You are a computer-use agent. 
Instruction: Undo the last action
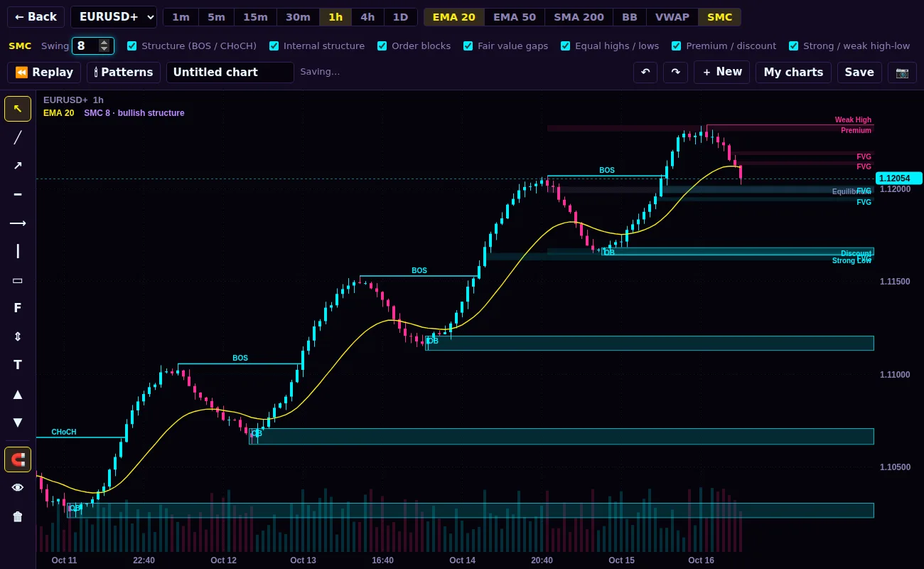(x=645, y=73)
